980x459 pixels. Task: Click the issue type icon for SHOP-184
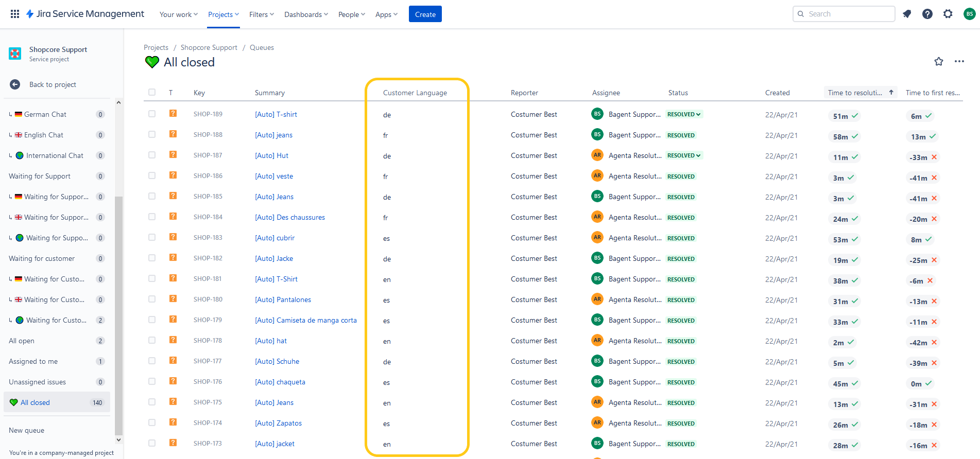(173, 216)
